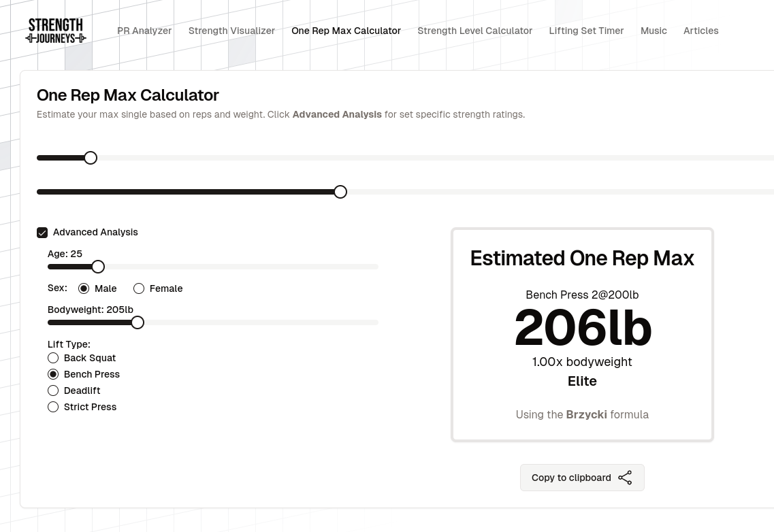Navigate to Strength Visualizer
The width and height of the screenshot is (774, 532).
(x=231, y=31)
